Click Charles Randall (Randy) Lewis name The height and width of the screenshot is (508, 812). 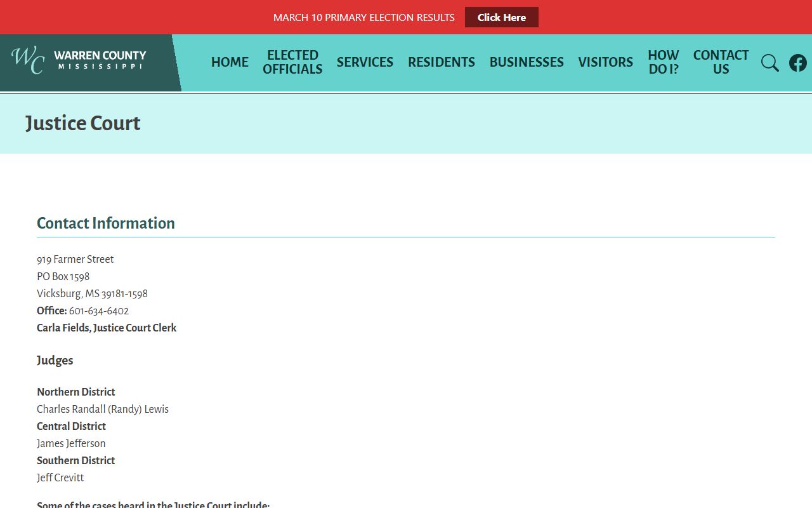point(103,409)
